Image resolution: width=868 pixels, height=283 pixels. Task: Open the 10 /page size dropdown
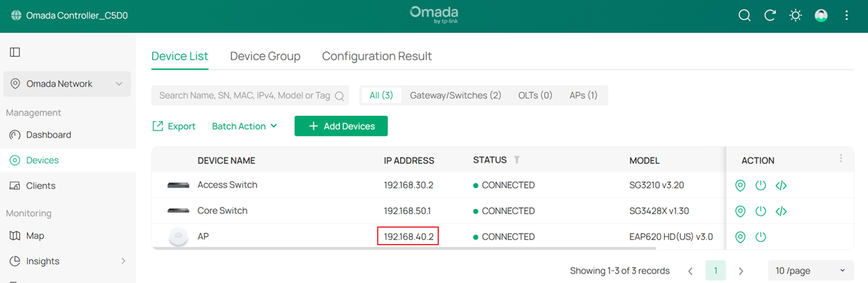point(810,271)
